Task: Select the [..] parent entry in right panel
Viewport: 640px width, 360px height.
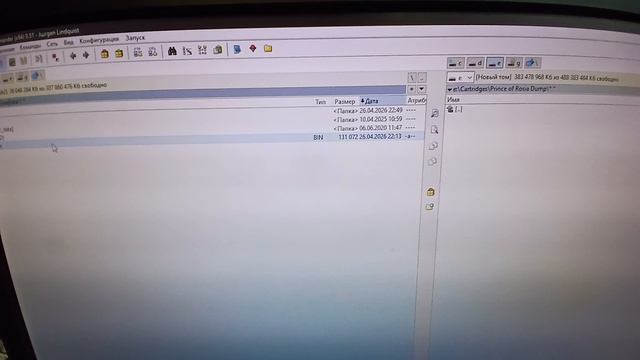Action: tap(455, 109)
